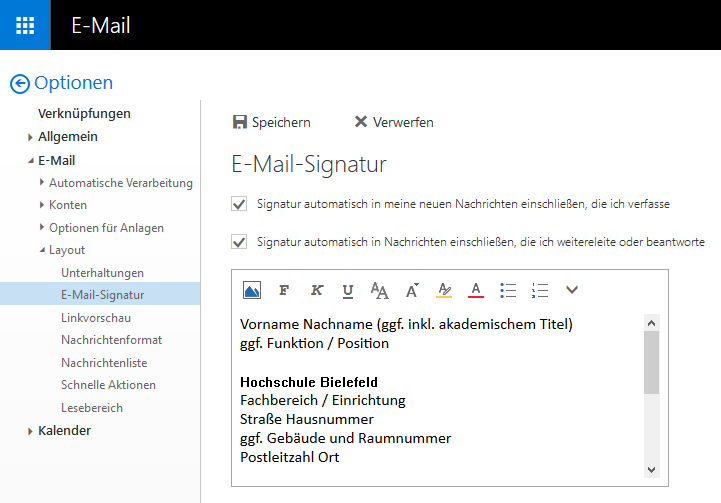Insert a numbered list

point(540,290)
